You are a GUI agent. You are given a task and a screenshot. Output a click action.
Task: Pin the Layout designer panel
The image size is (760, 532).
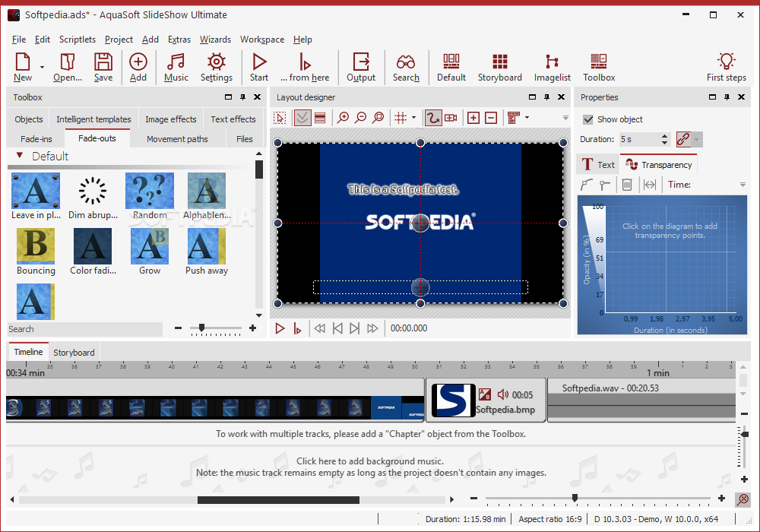546,97
